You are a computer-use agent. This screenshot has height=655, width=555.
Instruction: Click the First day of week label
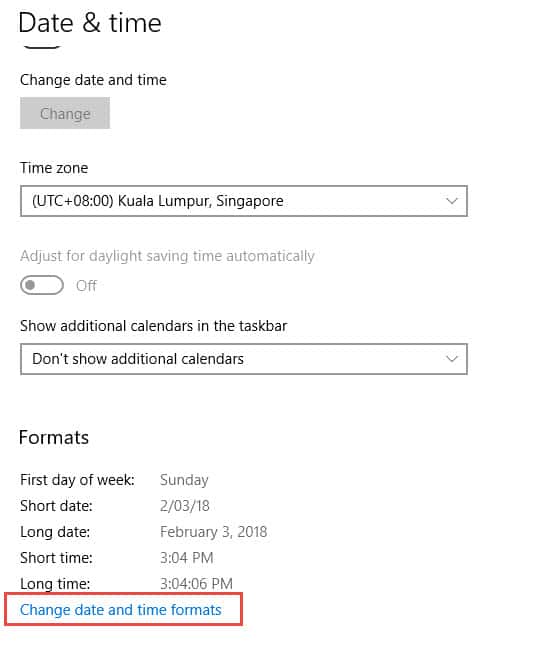pyautogui.click(x=77, y=480)
